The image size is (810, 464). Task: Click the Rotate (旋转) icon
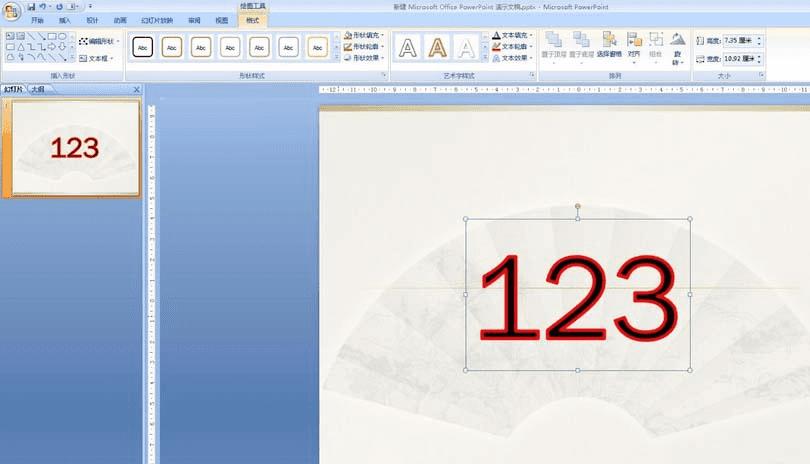(677, 48)
